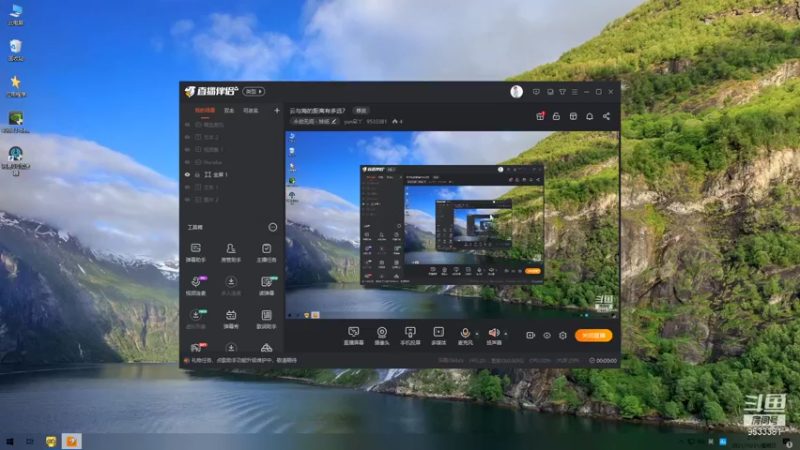Toggle visibility of 视频集 1 source
The height and width of the screenshot is (450, 800).
point(187,149)
